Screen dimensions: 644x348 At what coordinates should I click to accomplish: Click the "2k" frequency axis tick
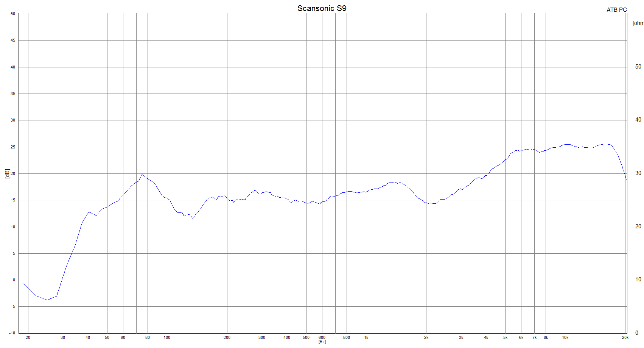426,337
